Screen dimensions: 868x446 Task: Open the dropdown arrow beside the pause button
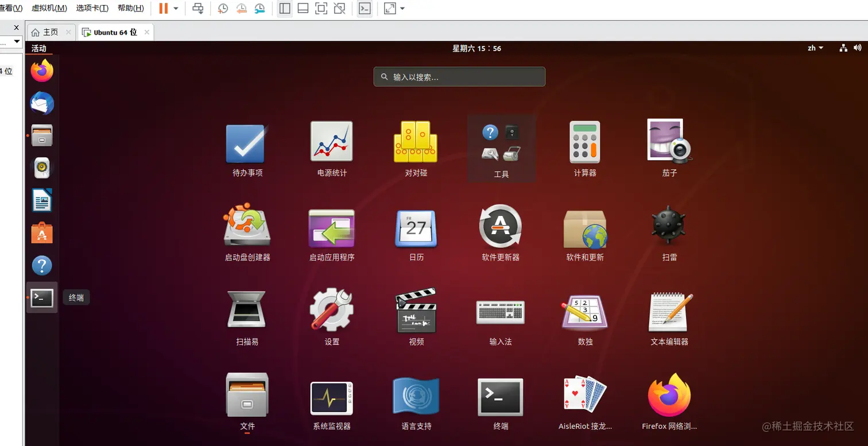tap(176, 9)
